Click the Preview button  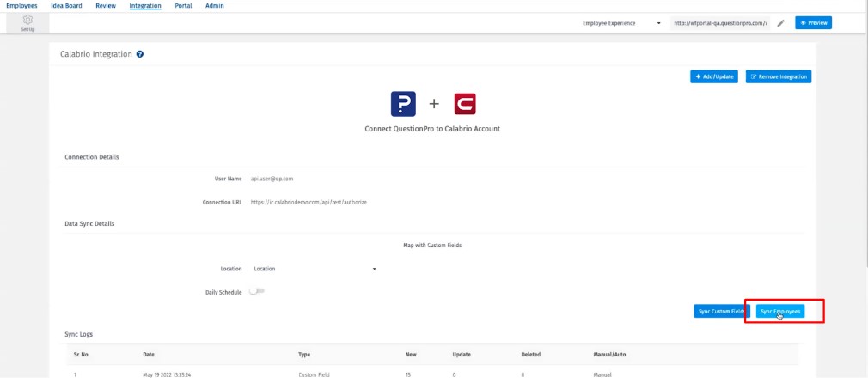[x=813, y=22]
